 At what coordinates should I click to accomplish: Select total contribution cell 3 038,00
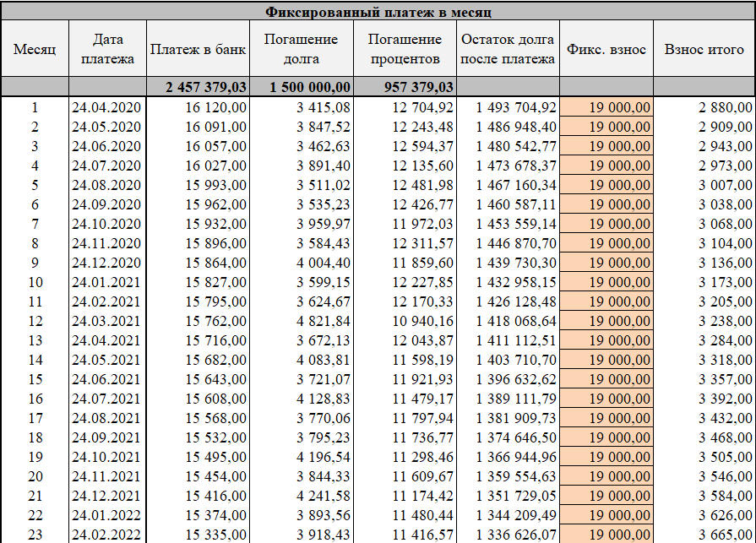704,204
